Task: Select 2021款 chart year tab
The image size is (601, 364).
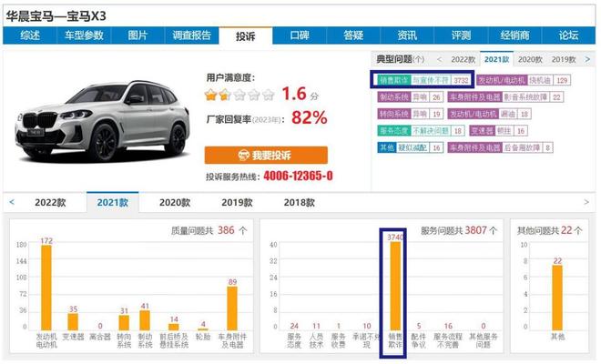Action: point(112,202)
